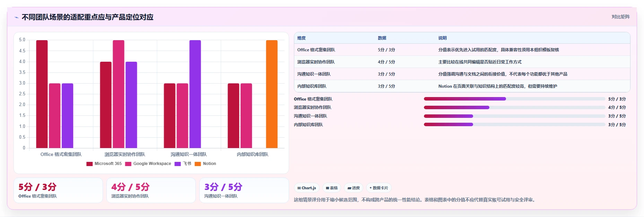Click the Office 格式密集团队 progress row label
Viewport: 644px width, 217px height.
[313, 99]
